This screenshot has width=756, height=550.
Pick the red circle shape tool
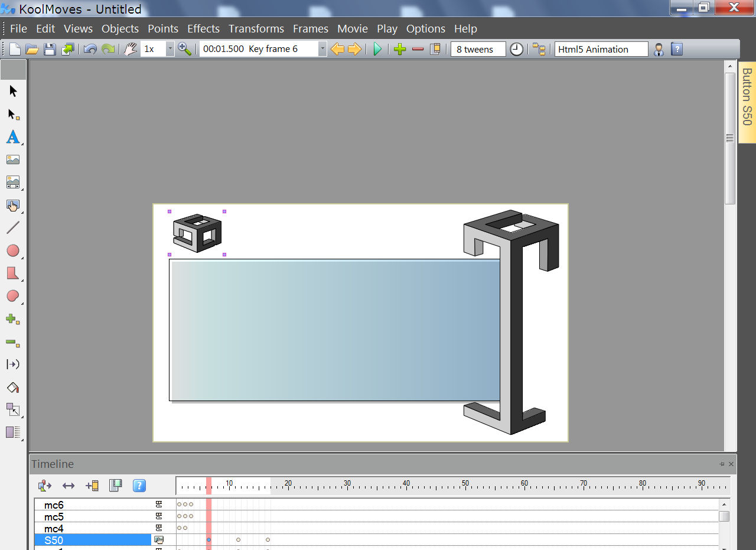click(13, 251)
